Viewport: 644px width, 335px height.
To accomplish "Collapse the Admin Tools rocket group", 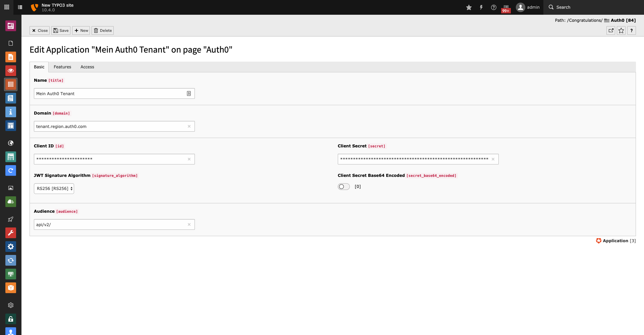I will [x=11, y=219].
